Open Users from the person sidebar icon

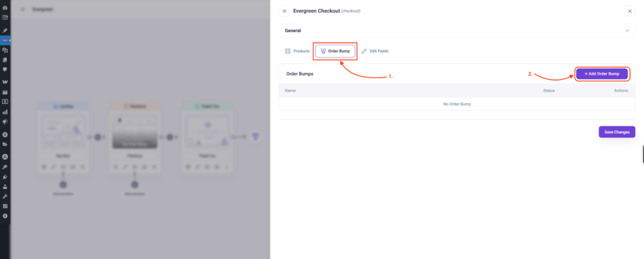[x=5, y=186]
